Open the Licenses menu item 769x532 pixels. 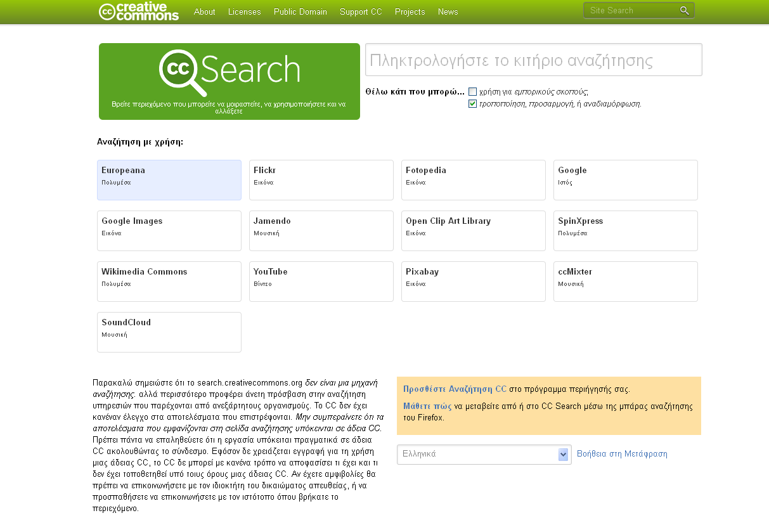244,12
